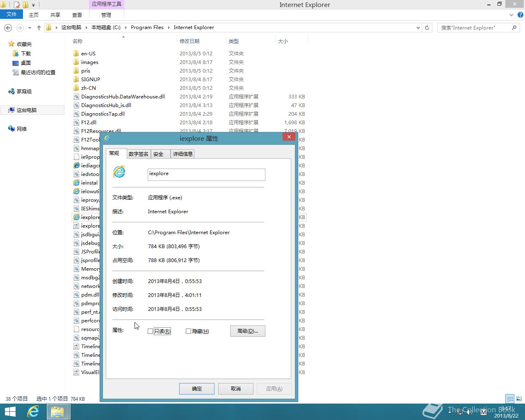Click the large IE logo in properties dialog
Viewport: 525px width, 420px height.
(119, 171)
